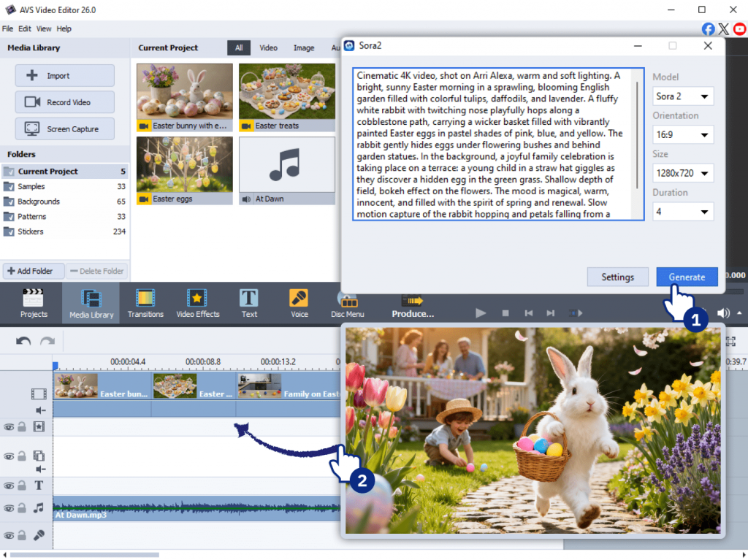Select the Text tool icon
The width and height of the screenshot is (748, 560).
click(x=249, y=303)
